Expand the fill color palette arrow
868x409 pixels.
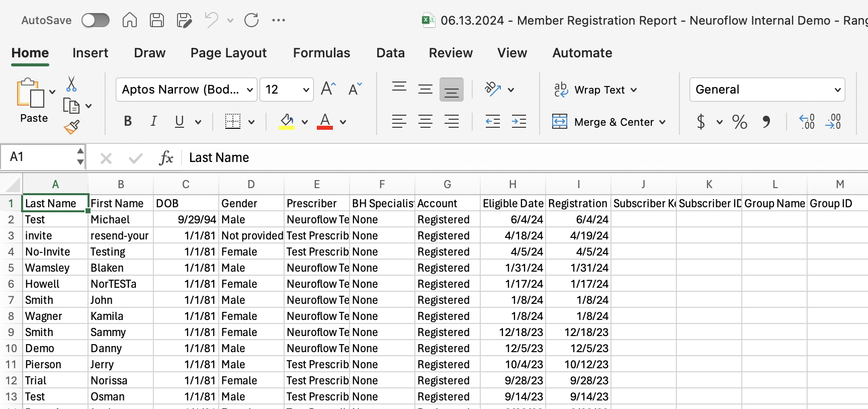[305, 122]
